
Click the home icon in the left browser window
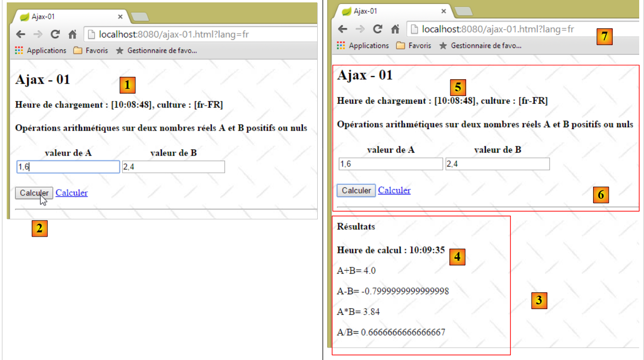tap(73, 35)
